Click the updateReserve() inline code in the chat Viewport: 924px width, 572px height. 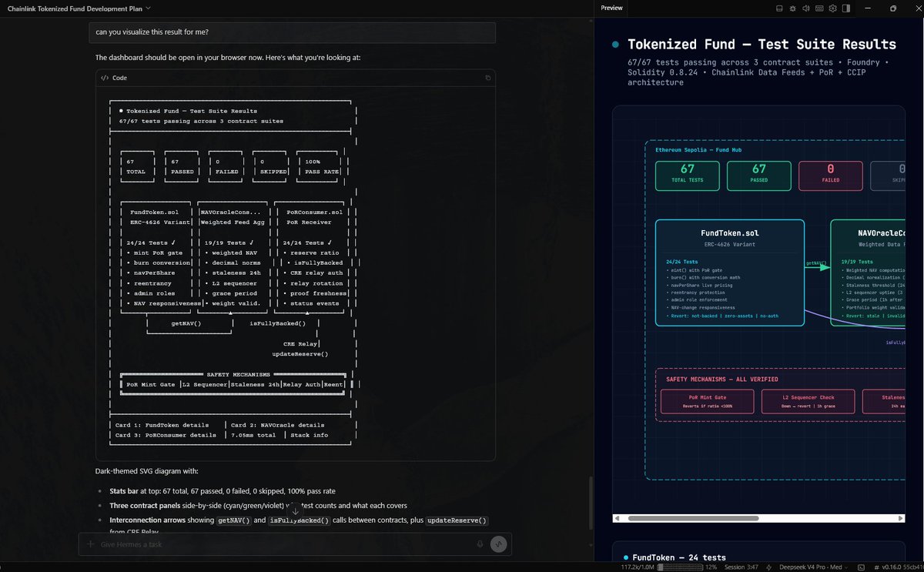pos(457,520)
